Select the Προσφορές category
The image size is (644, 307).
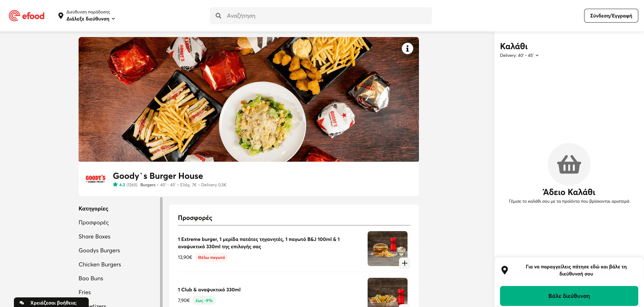click(94, 222)
